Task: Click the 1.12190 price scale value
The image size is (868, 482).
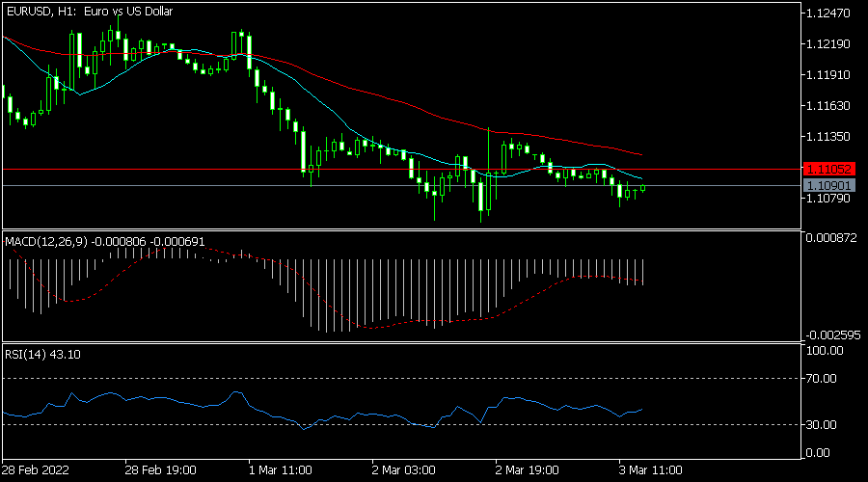Action: [x=828, y=43]
